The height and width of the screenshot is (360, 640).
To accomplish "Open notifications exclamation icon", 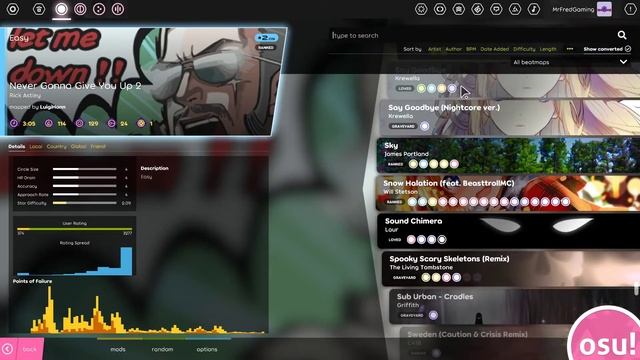I will click(630, 9).
